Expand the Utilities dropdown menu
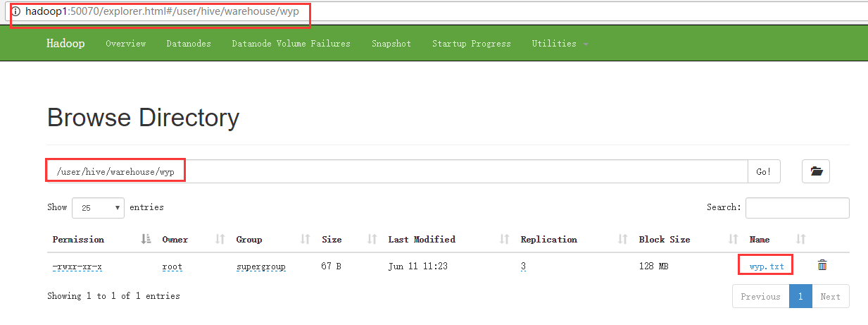Image resolution: width=868 pixels, height=325 pixels. coord(560,44)
